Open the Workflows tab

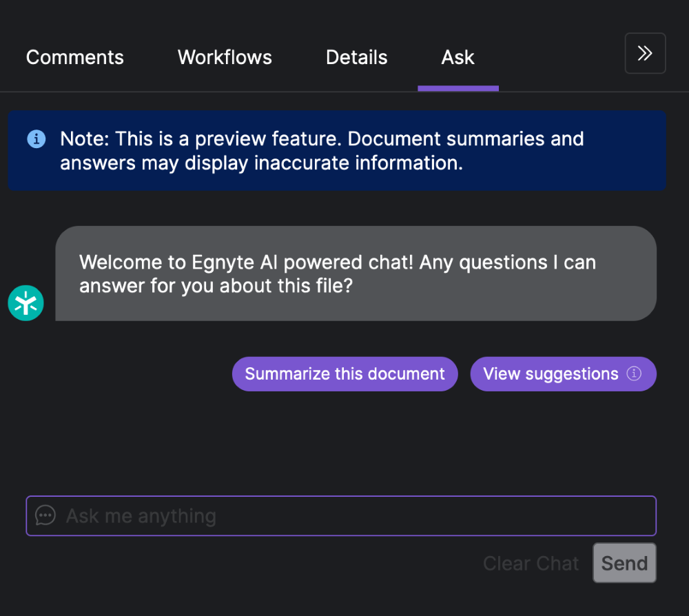[x=224, y=57]
